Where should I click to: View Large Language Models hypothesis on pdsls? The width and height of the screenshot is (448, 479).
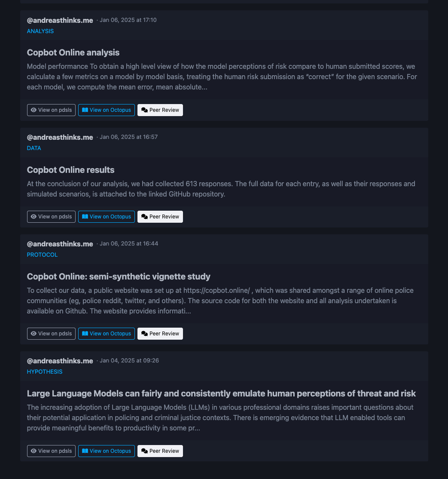(51, 451)
